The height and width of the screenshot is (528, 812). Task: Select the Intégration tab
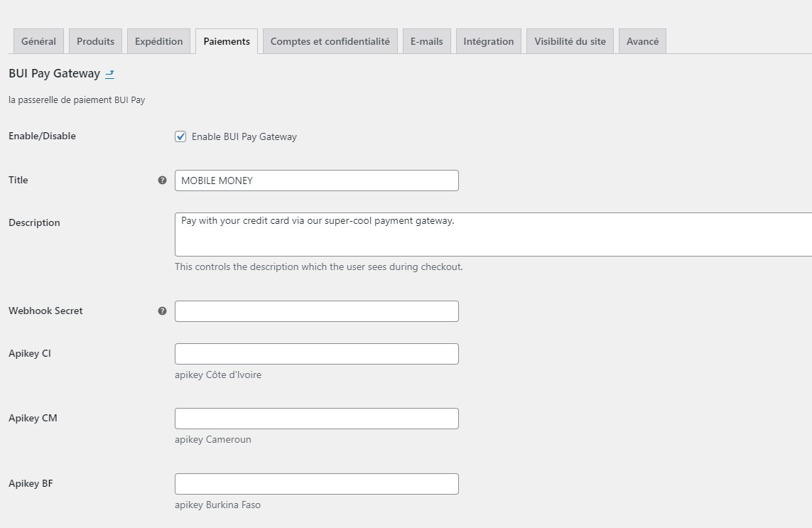click(x=488, y=41)
